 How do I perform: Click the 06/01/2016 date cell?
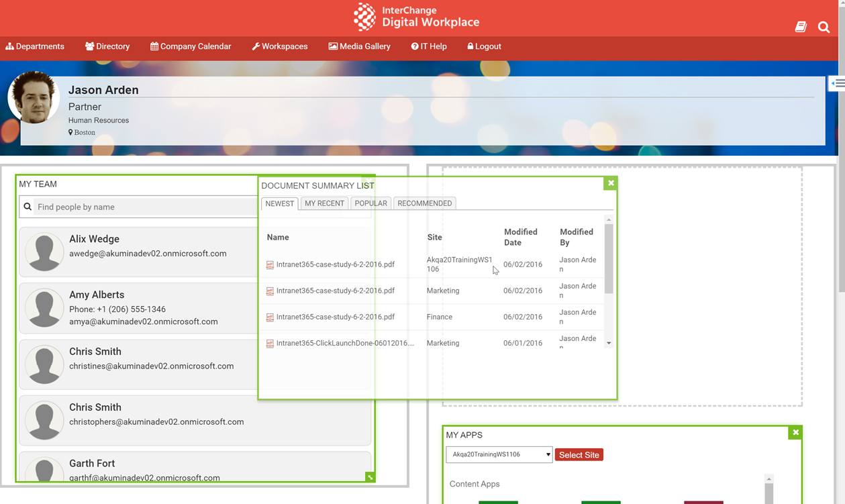point(523,343)
